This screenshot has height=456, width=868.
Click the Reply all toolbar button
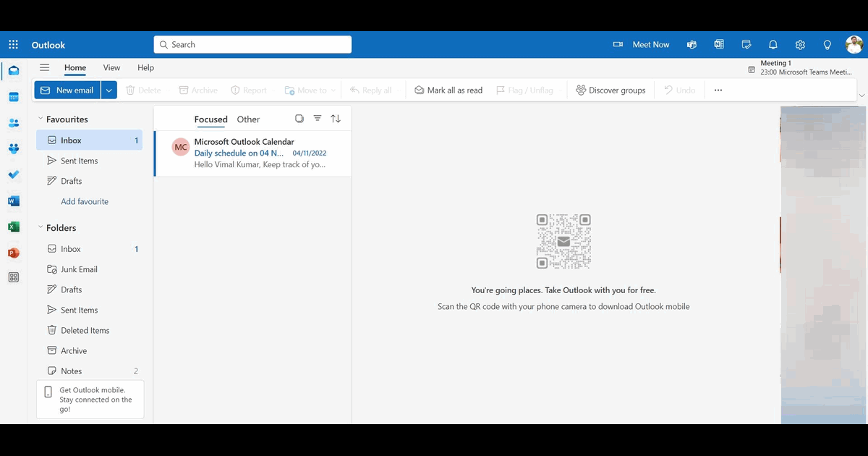pos(370,90)
